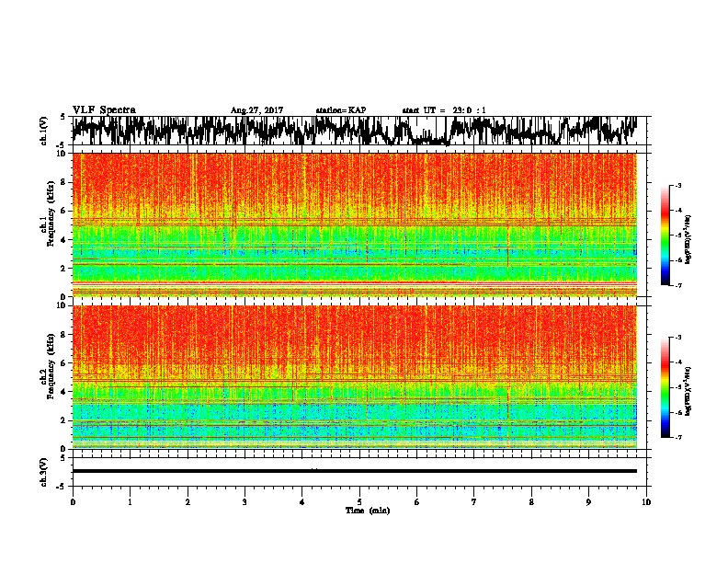
Task: Click the '-7' label on ch.2 color scale
Action: pos(678,437)
